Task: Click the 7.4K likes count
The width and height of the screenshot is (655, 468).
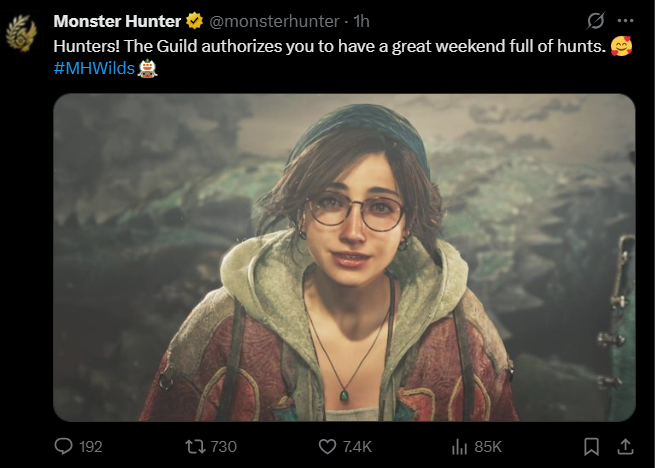Action: pos(357,446)
